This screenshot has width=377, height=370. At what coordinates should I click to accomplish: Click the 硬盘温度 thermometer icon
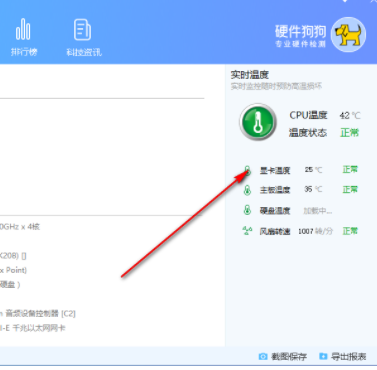pyautogui.click(x=247, y=210)
